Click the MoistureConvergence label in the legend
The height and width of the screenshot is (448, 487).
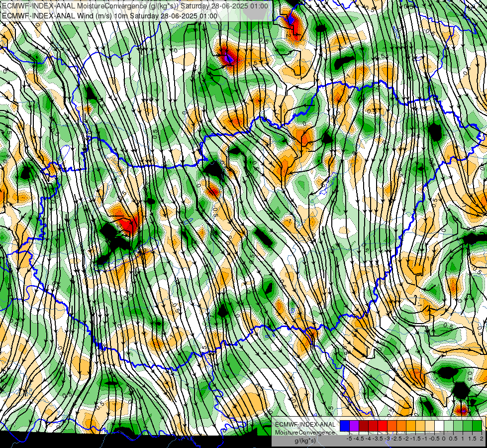[x=305, y=433]
